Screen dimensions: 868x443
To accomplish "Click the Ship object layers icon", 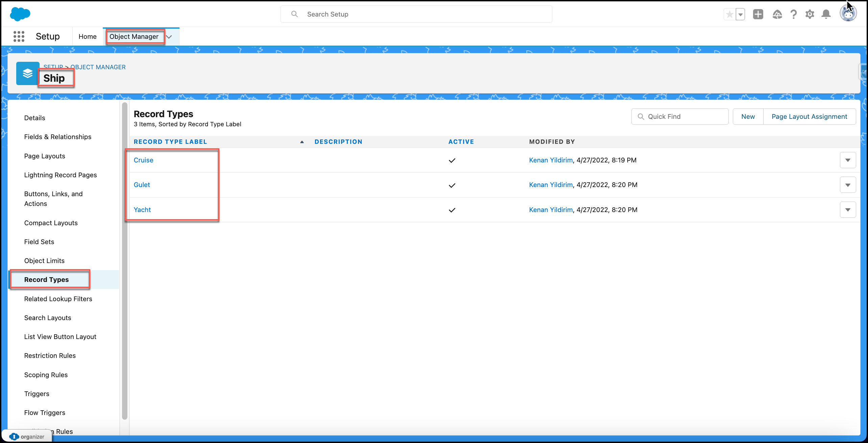I will pos(27,73).
